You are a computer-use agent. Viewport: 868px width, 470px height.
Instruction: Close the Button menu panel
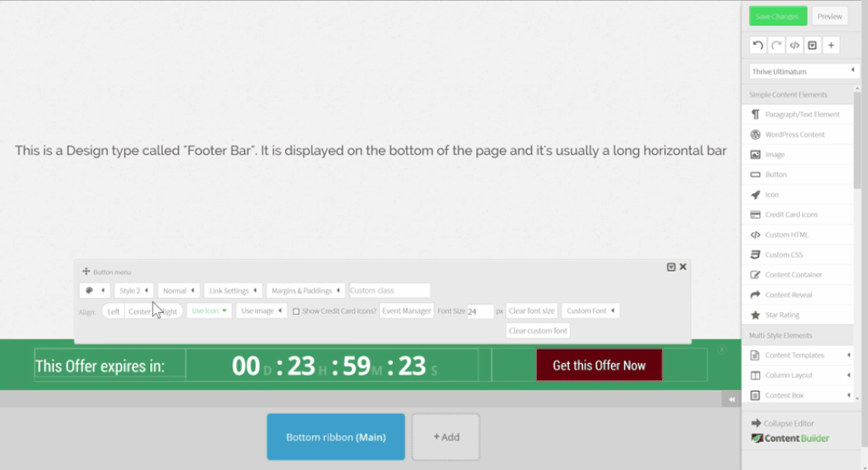pyautogui.click(x=683, y=266)
